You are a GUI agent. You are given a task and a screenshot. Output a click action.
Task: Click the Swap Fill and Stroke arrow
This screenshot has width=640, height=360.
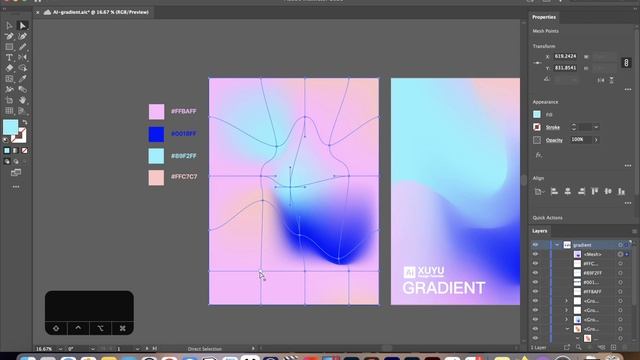click(x=25, y=122)
